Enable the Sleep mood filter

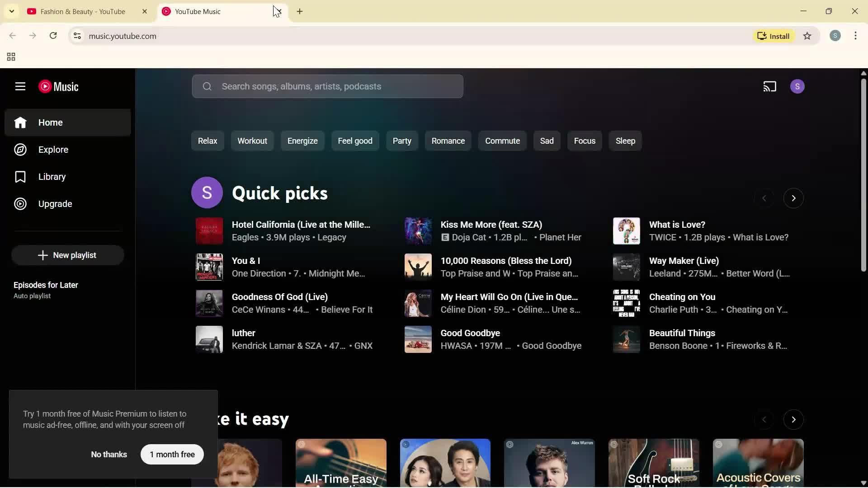click(x=625, y=141)
